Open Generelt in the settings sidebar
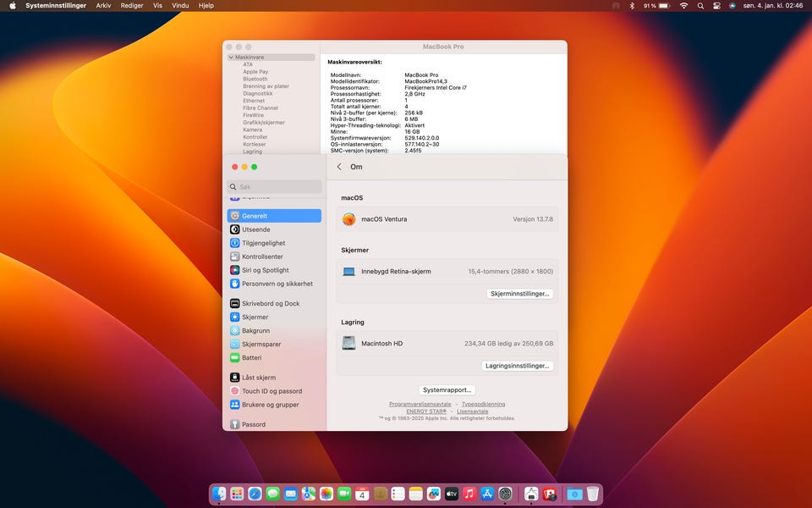The height and width of the screenshot is (508, 812). (254, 216)
